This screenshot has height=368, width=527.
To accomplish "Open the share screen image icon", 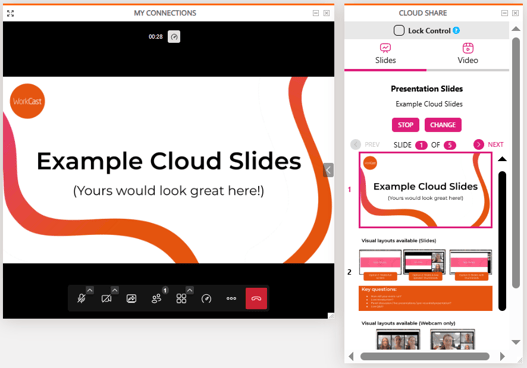I will pyautogui.click(x=131, y=298).
